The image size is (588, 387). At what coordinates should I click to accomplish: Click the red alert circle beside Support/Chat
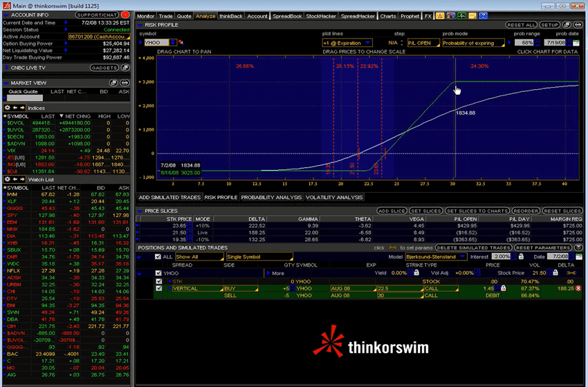click(125, 15)
